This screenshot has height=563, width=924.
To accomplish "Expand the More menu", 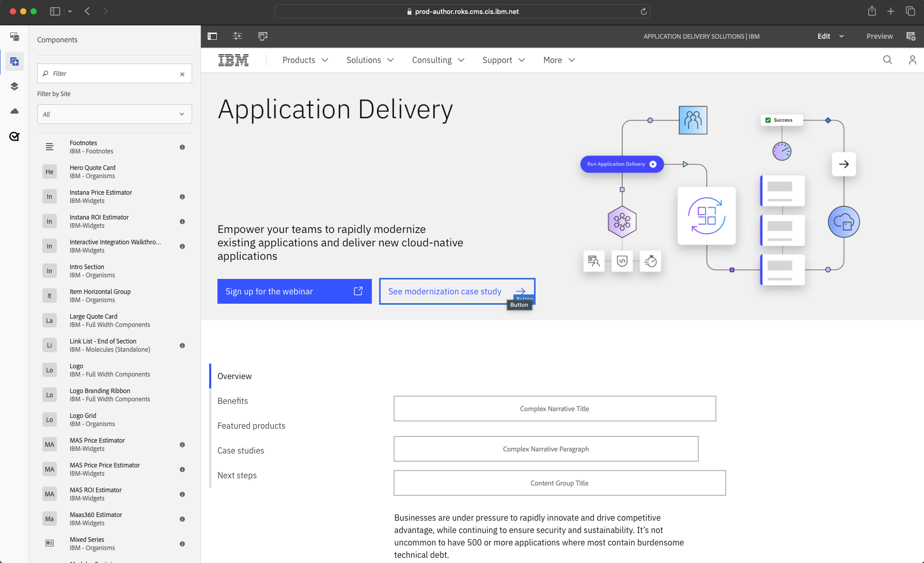I will (x=559, y=60).
